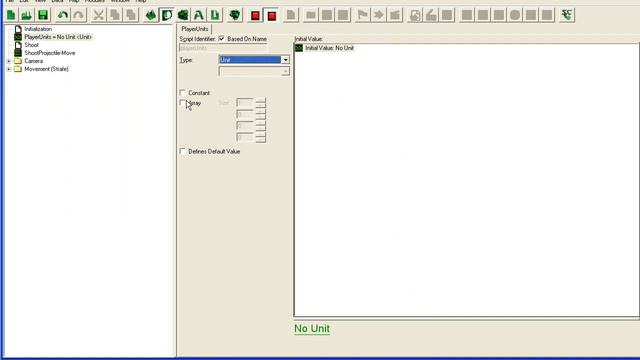Click the greyed Script Identifier text field
The width and height of the screenshot is (640, 360).
pyautogui.click(x=223, y=48)
